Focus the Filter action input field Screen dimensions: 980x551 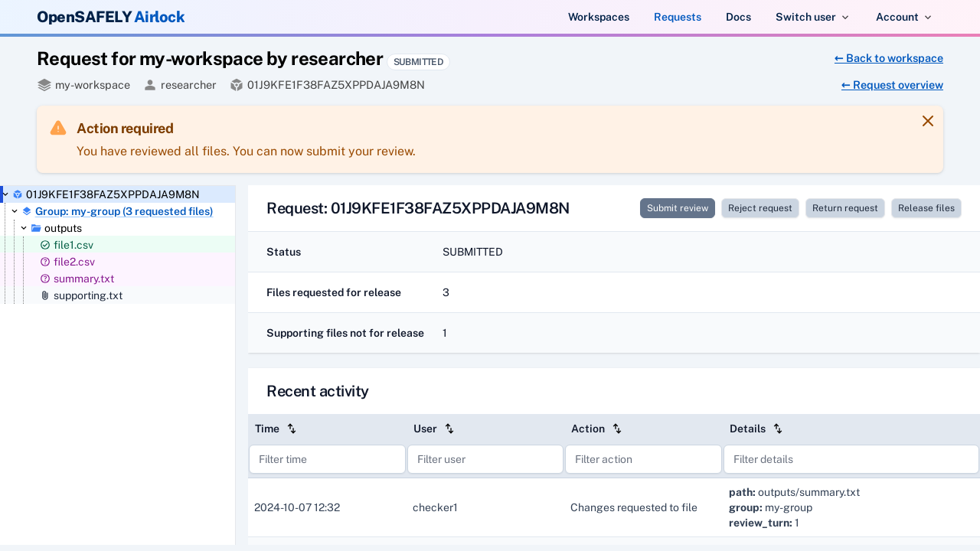pyautogui.click(x=643, y=459)
